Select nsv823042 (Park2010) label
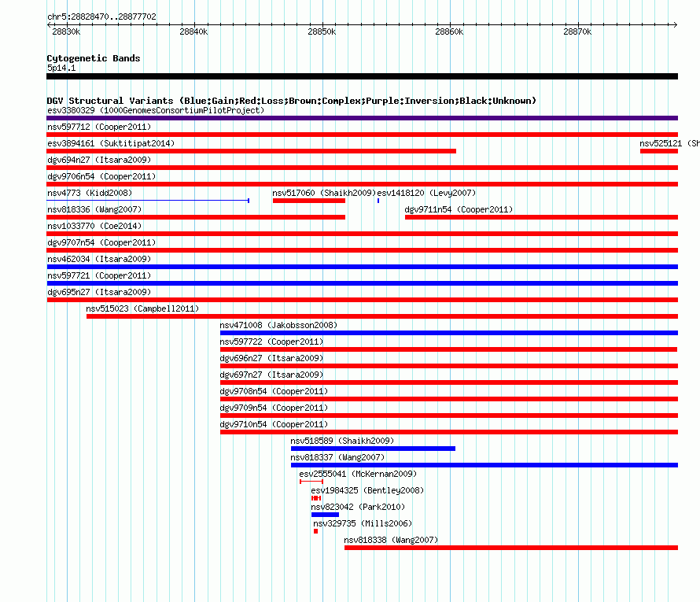Image resolution: width=700 pixels, height=602 pixels. coord(358,507)
